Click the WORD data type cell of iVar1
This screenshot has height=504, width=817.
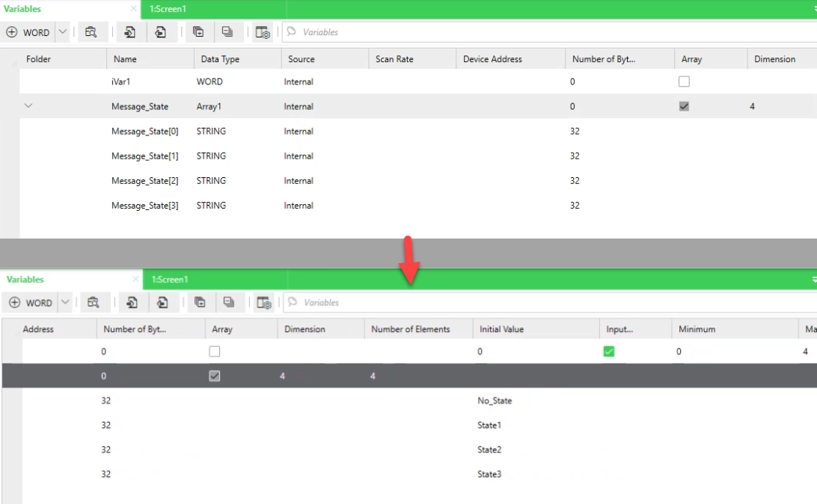click(x=209, y=82)
